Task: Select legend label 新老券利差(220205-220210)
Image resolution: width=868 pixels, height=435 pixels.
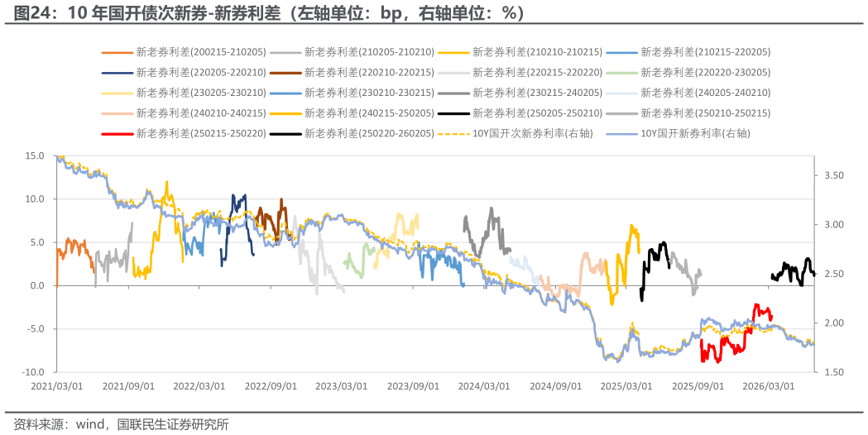Action: pos(202,73)
